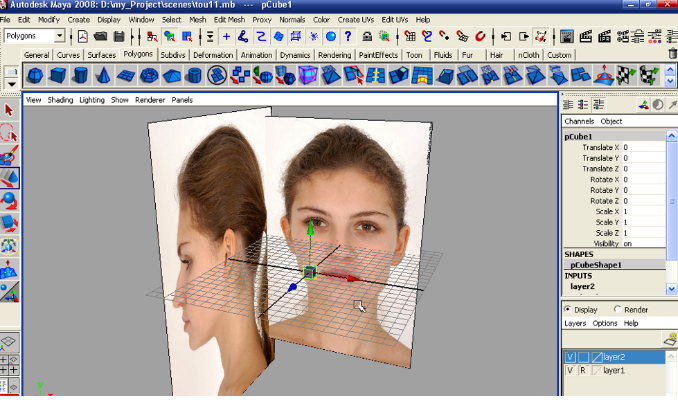Open the Polygons menu set dropdown

tap(60, 36)
